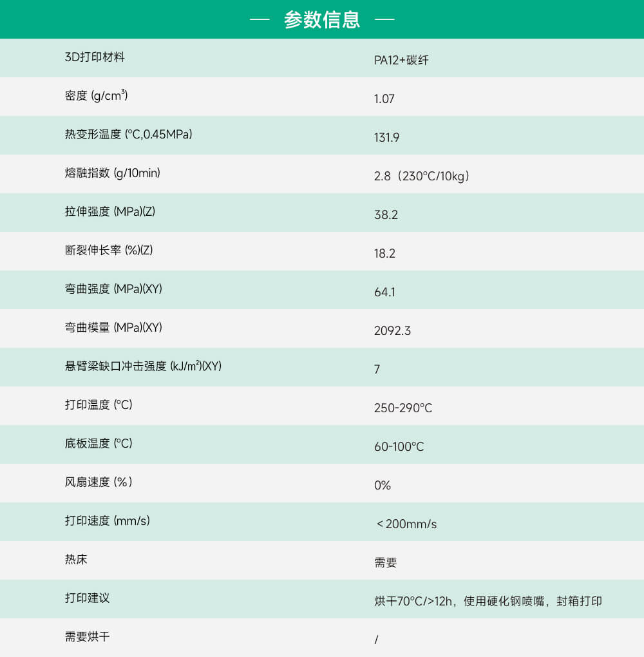The width and height of the screenshot is (644, 657).
Task: Select the 需要烘干 label
Action: (87, 636)
